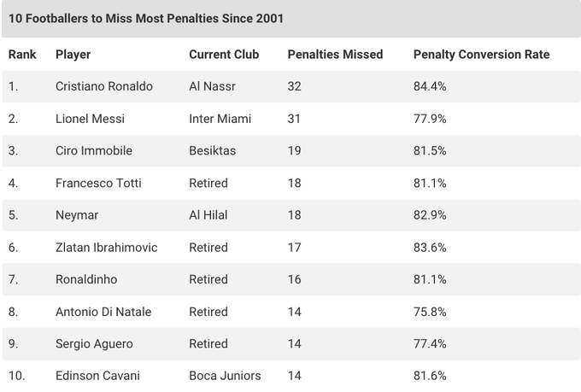
Task: Select the Lionel Messi player name
Action: coord(90,119)
